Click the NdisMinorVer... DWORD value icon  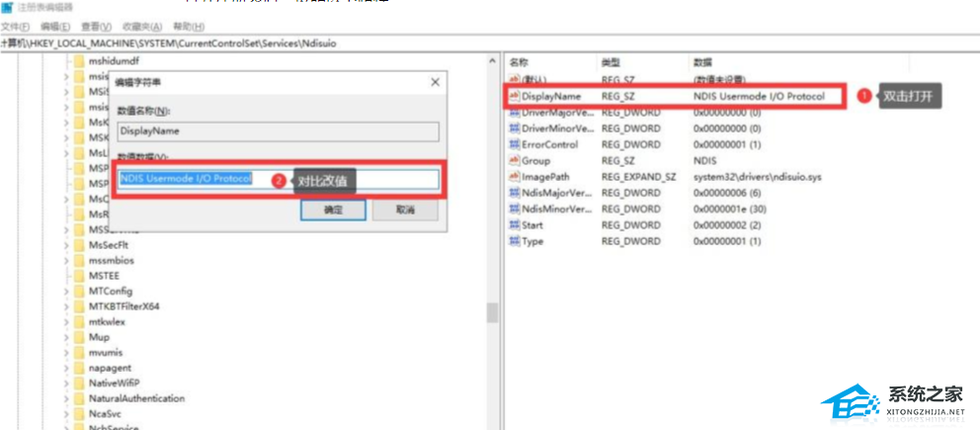click(515, 209)
